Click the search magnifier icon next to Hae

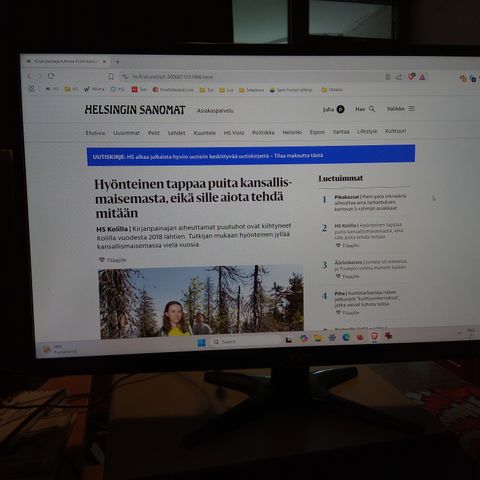coord(372,109)
